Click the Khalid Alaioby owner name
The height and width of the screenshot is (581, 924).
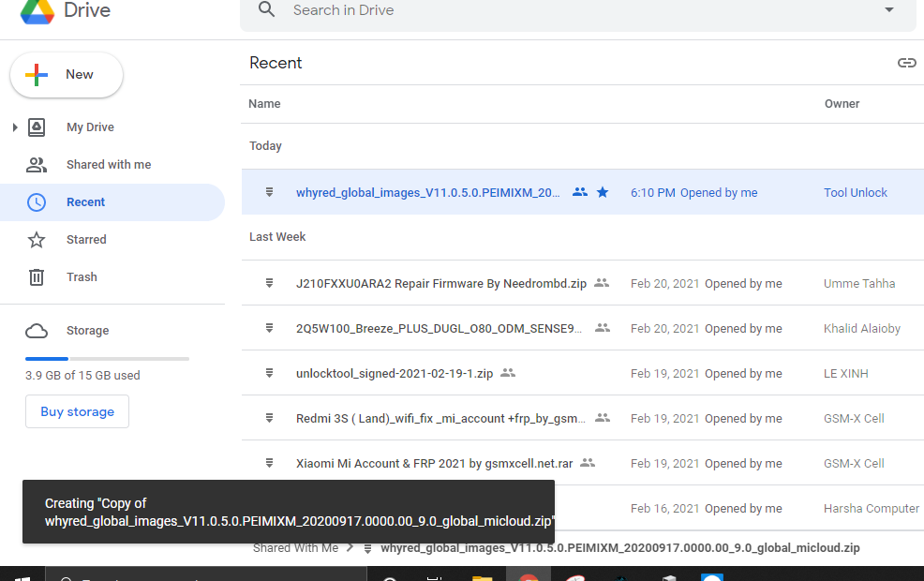click(861, 328)
